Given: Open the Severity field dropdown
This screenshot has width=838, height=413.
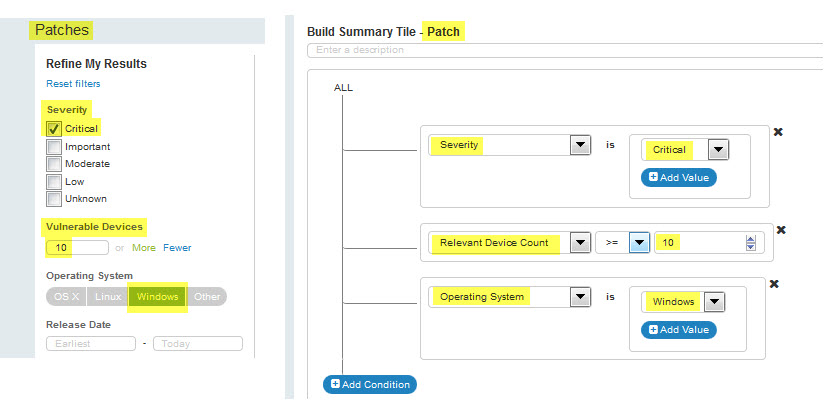Looking at the screenshot, I should pyautogui.click(x=579, y=146).
